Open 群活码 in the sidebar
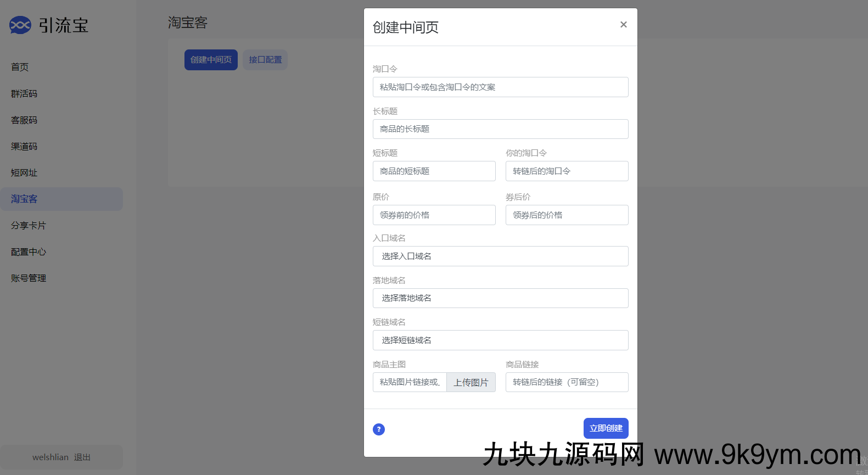Screen dimensions: 868x475 [x=24, y=94]
